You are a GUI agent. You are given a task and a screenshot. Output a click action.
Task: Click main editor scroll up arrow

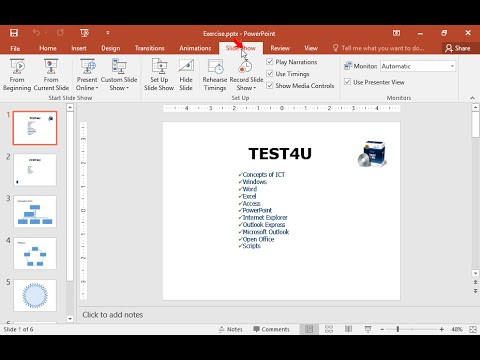pyautogui.click(x=476, y=107)
